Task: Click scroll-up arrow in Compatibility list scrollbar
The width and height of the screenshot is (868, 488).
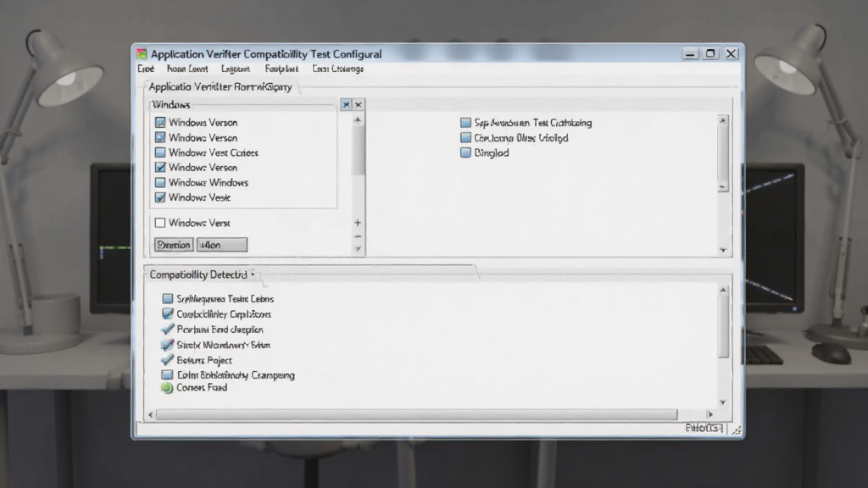Action: (x=722, y=290)
